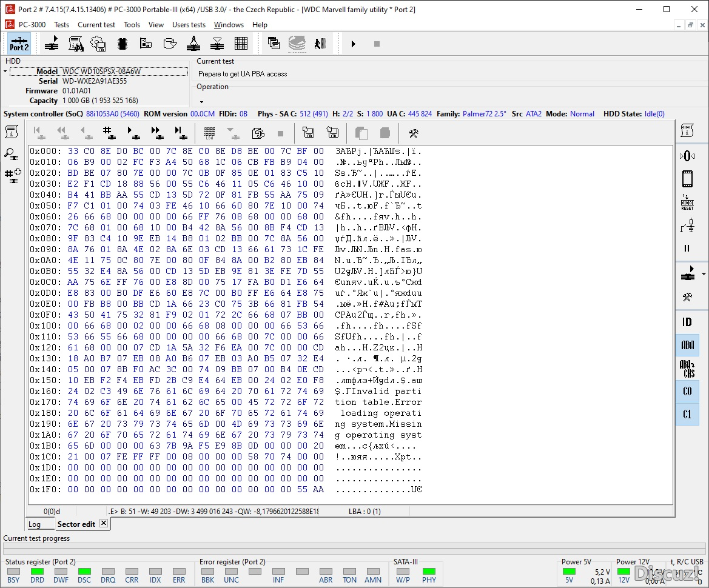Click the switch circuit icon on right panel

click(687, 226)
